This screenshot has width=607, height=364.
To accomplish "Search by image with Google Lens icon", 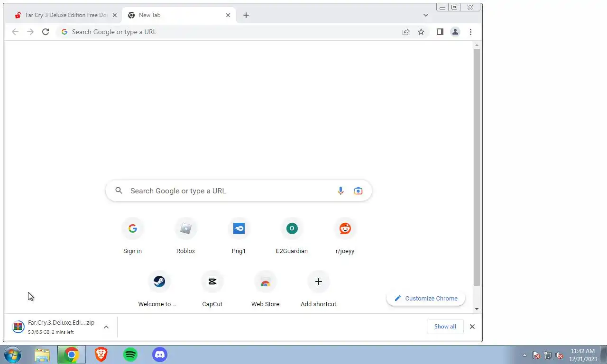I will point(358,191).
